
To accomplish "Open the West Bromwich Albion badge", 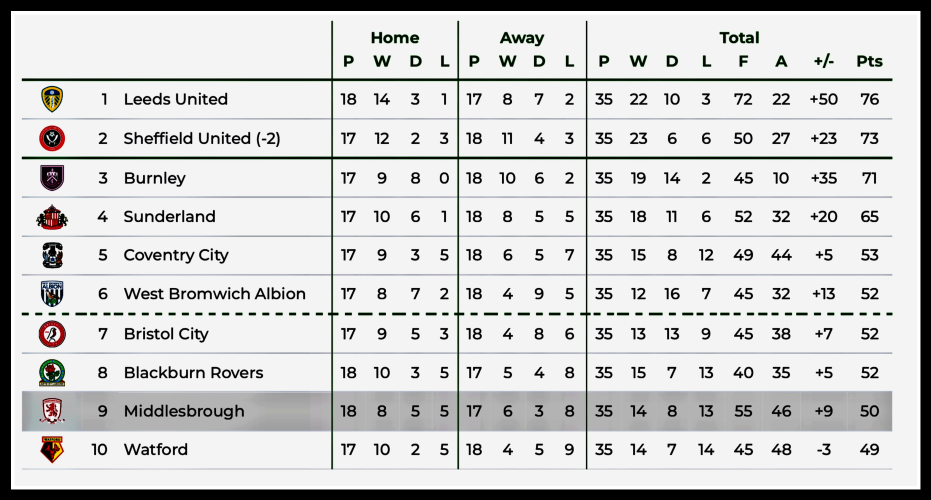I will [52, 294].
